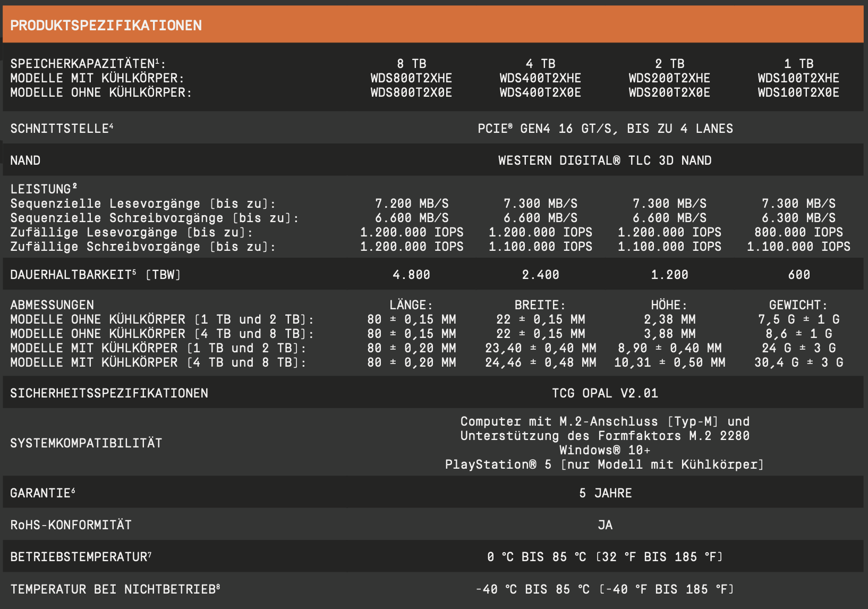The image size is (868, 609).
Task: Click the BETRIEBSTEMPERATUR row label
Action: tap(81, 557)
